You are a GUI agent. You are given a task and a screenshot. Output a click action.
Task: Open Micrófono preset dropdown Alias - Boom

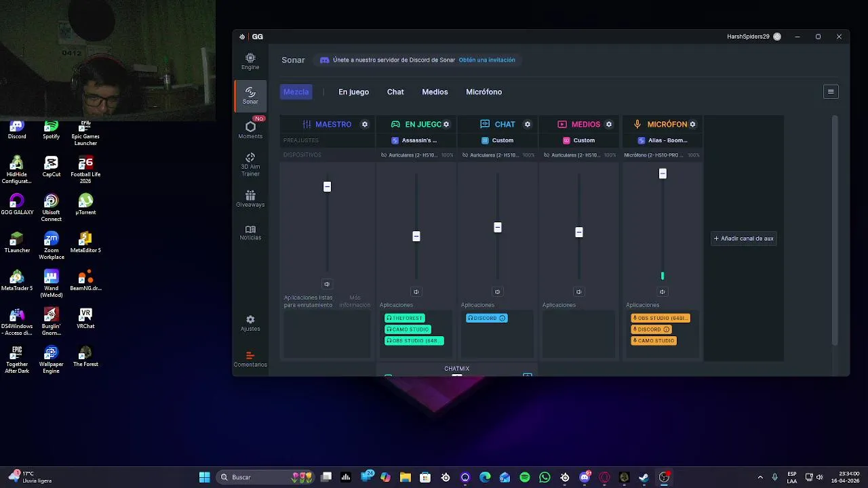click(x=663, y=140)
